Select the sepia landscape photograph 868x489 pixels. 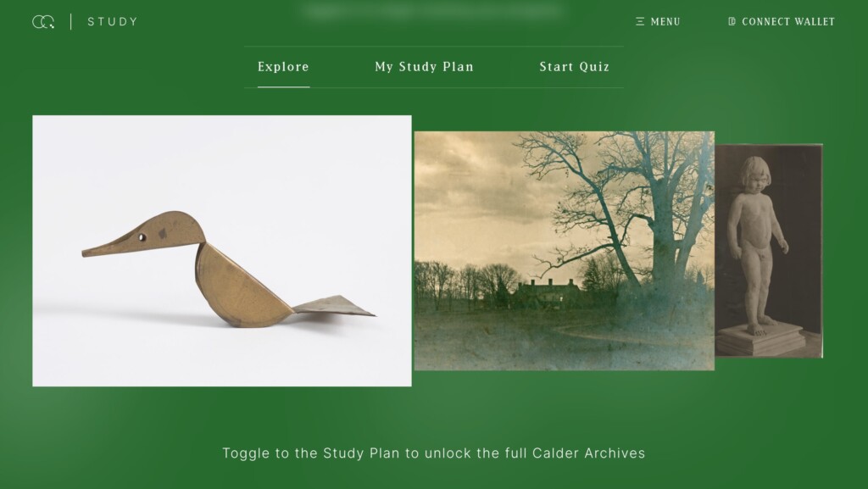(x=564, y=251)
